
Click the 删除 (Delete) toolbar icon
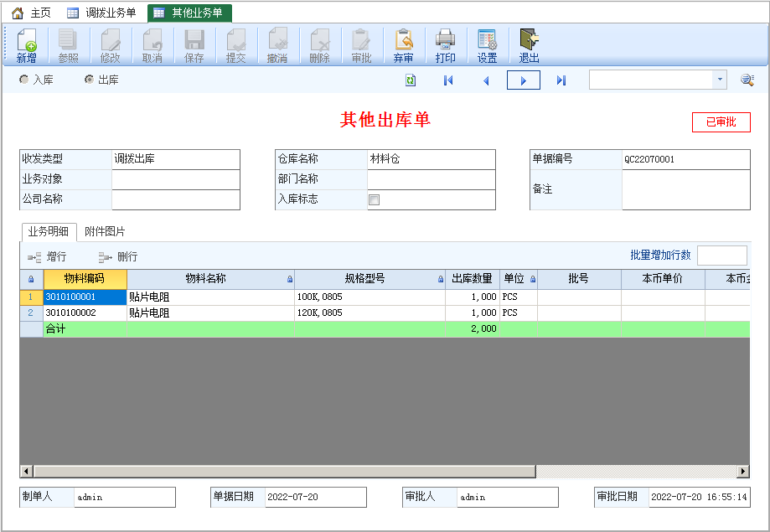tap(320, 46)
